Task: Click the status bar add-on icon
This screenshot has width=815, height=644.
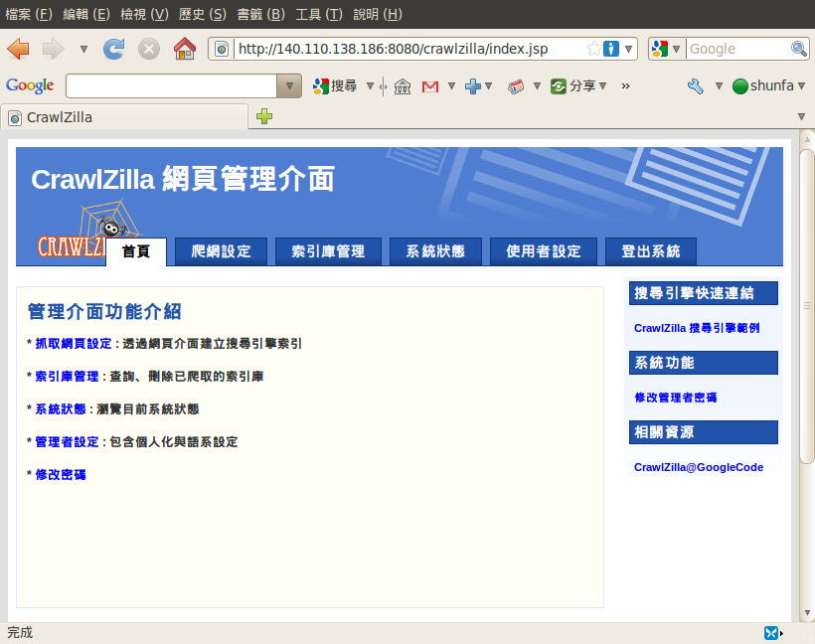Action: point(772,632)
